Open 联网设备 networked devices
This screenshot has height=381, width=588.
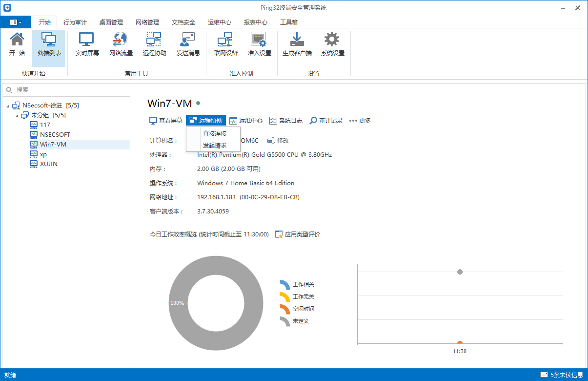pos(226,44)
